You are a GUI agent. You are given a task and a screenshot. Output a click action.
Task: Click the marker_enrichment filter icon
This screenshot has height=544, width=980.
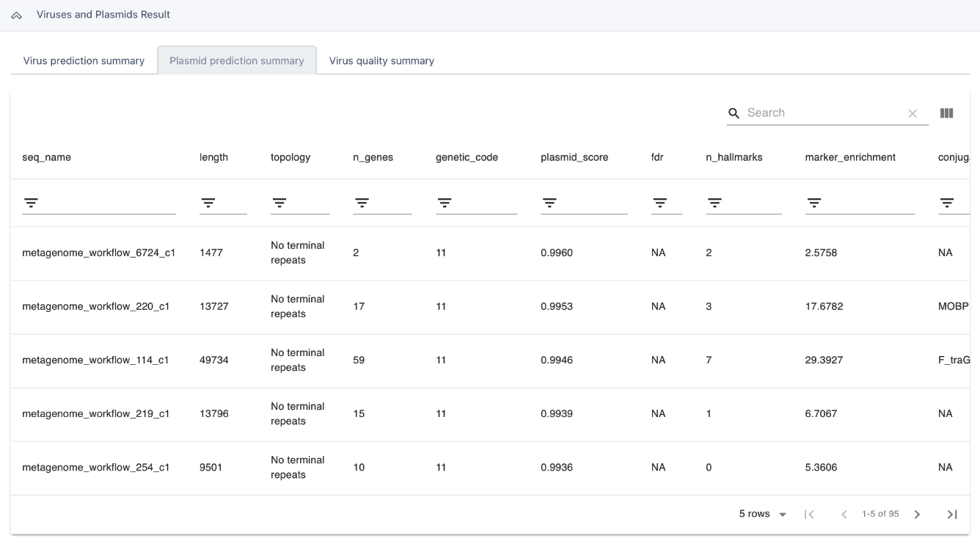[x=813, y=203]
